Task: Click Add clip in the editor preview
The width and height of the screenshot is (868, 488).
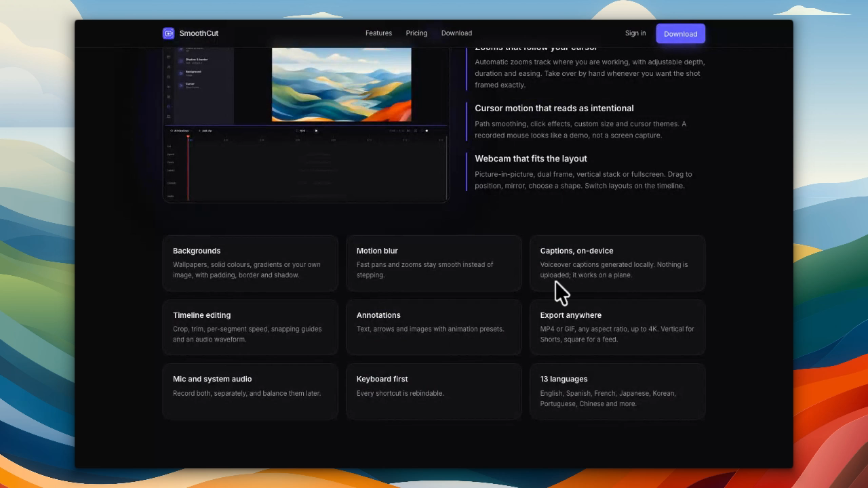Action: click(x=205, y=131)
